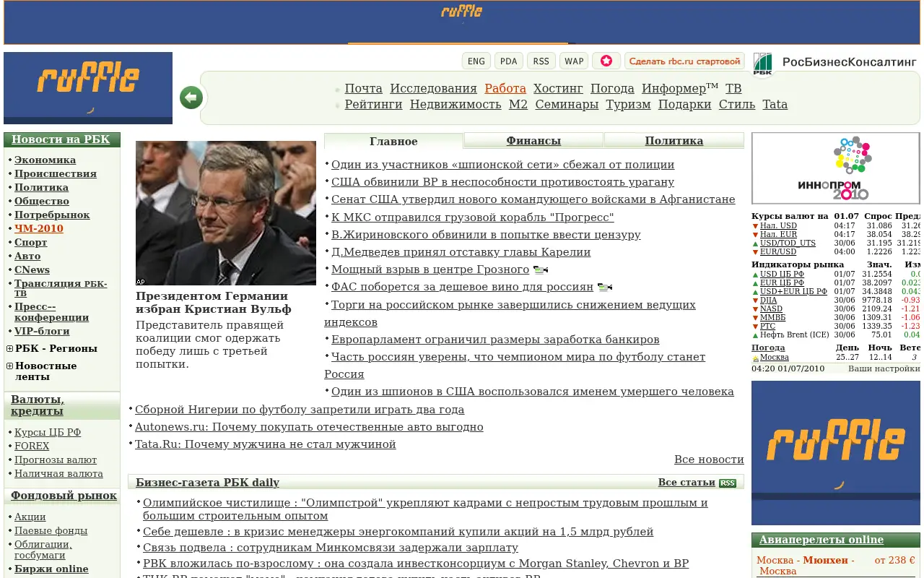Screen dimensions: 924x578
Task: Open the RBC logo next to РосБизнесКонсалтинг
Action: pos(763,64)
